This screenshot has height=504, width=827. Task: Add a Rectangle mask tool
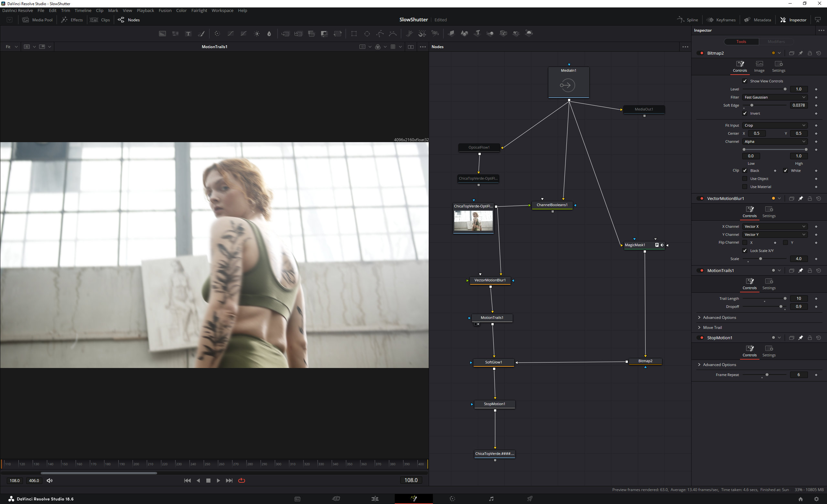click(x=354, y=34)
